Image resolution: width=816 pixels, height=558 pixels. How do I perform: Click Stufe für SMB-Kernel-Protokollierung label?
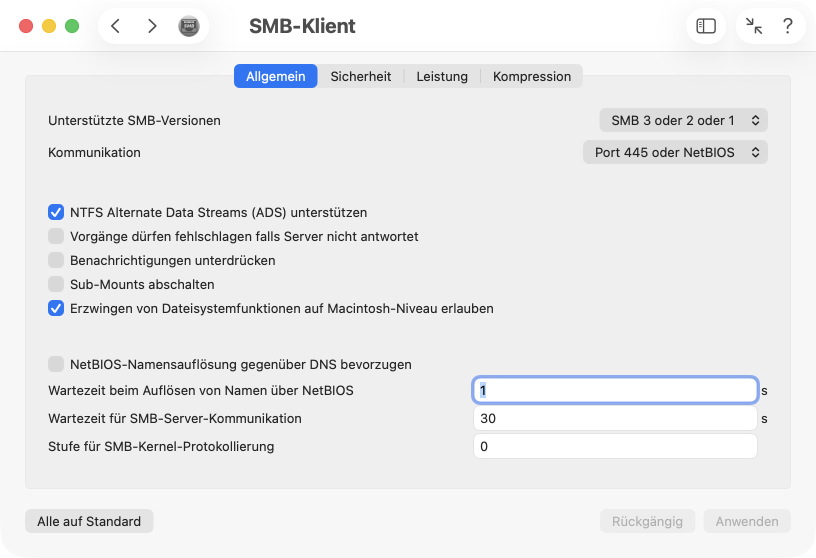pos(161,447)
